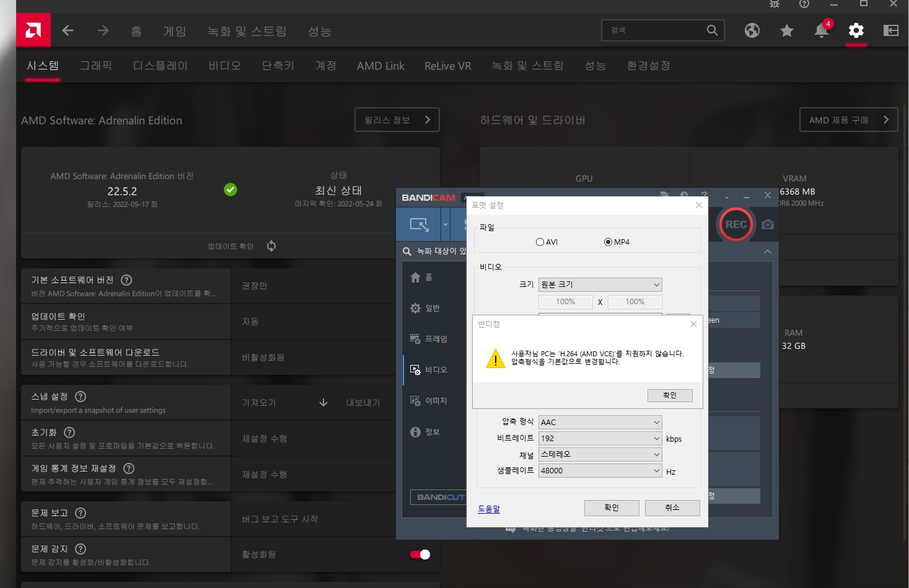Screen dimensions: 909x588
Task: Switch to the 디스플레이 settings tab
Action: coord(160,66)
